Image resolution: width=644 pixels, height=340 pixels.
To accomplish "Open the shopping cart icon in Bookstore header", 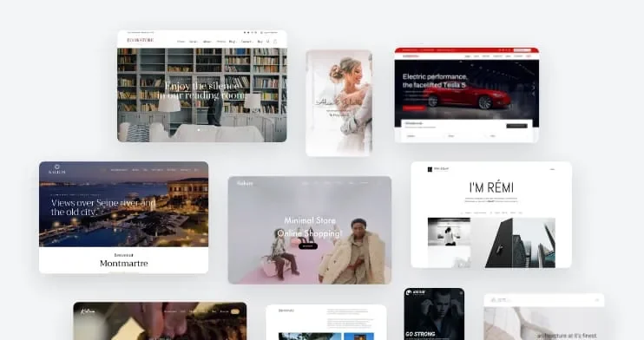I will 275,42.
